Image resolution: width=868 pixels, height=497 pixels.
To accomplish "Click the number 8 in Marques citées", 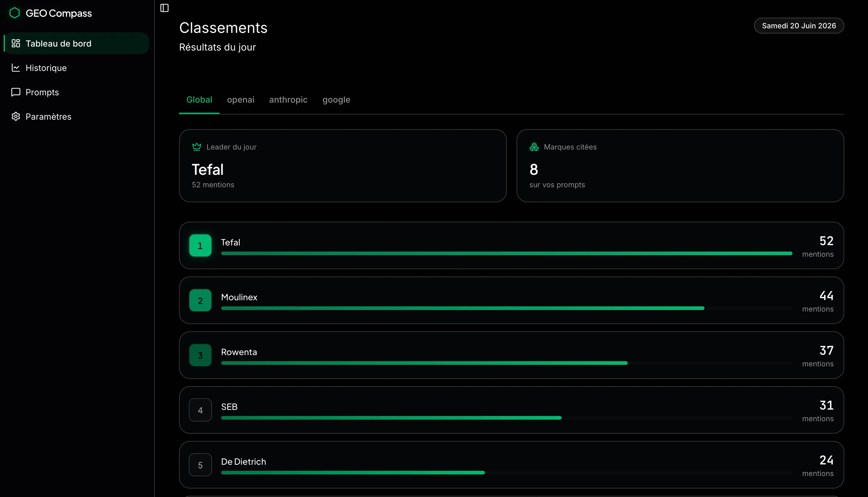I will pos(534,169).
